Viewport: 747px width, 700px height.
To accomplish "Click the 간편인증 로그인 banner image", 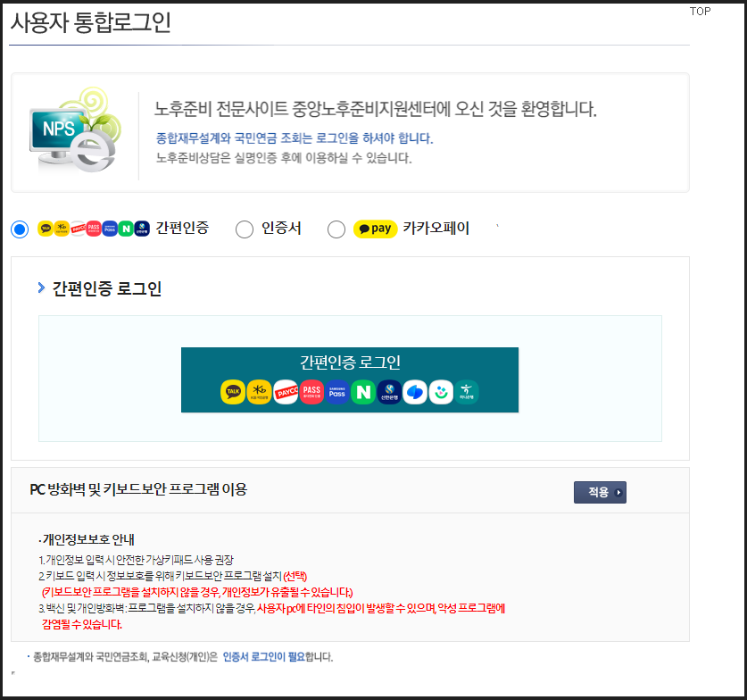I will (x=350, y=379).
